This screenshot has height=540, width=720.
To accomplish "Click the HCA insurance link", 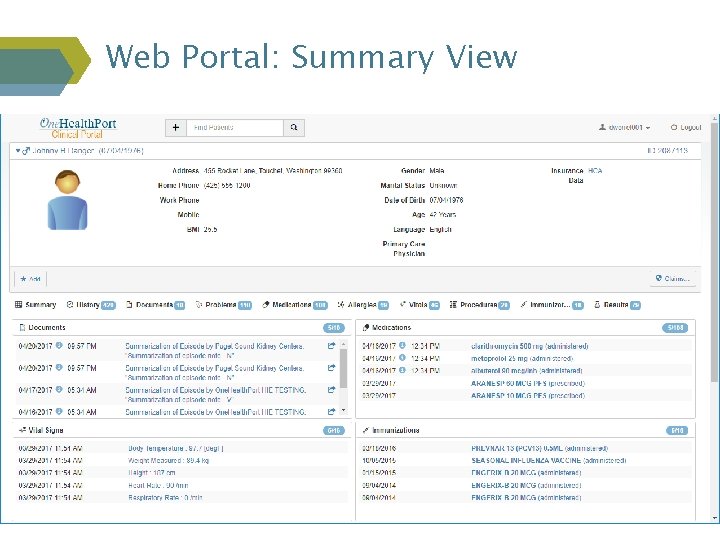I will click(x=595, y=170).
